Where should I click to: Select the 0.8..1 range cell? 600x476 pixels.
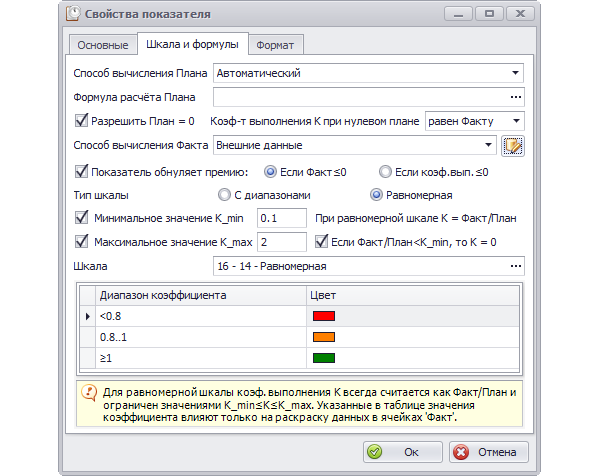point(201,337)
